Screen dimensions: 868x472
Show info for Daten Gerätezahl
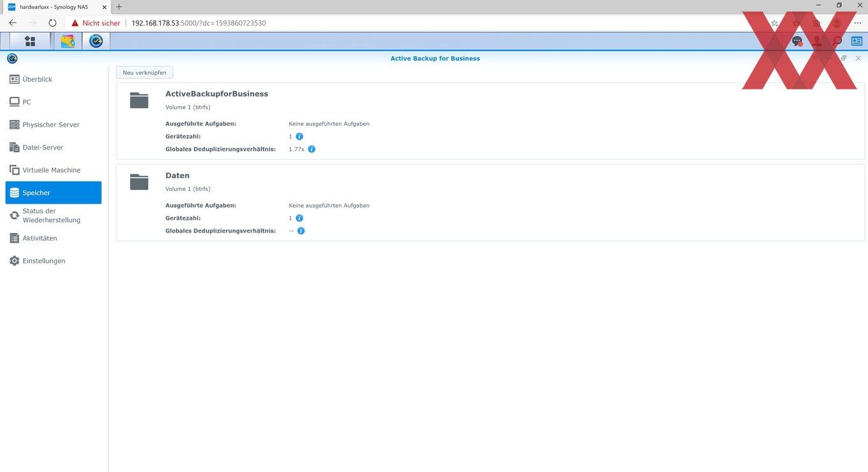(299, 218)
